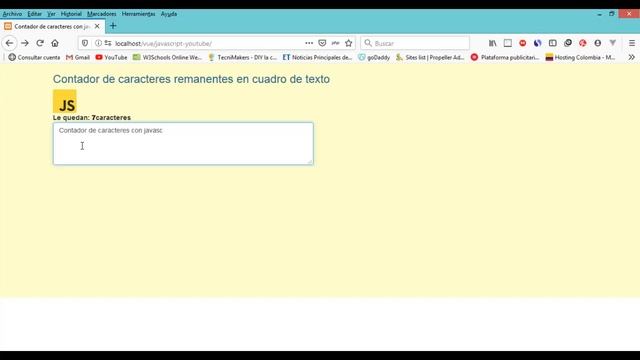Show more bookmarks with double chevron

click(x=631, y=57)
